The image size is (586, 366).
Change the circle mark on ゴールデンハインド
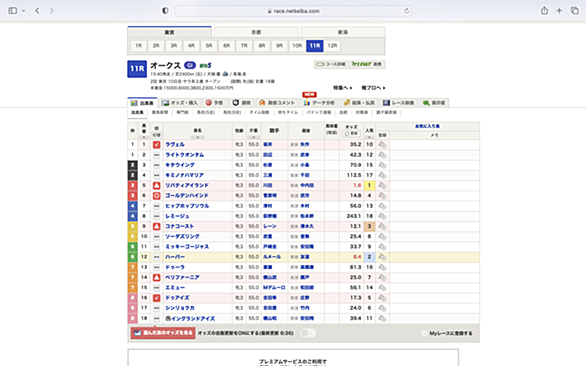[157, 196]
